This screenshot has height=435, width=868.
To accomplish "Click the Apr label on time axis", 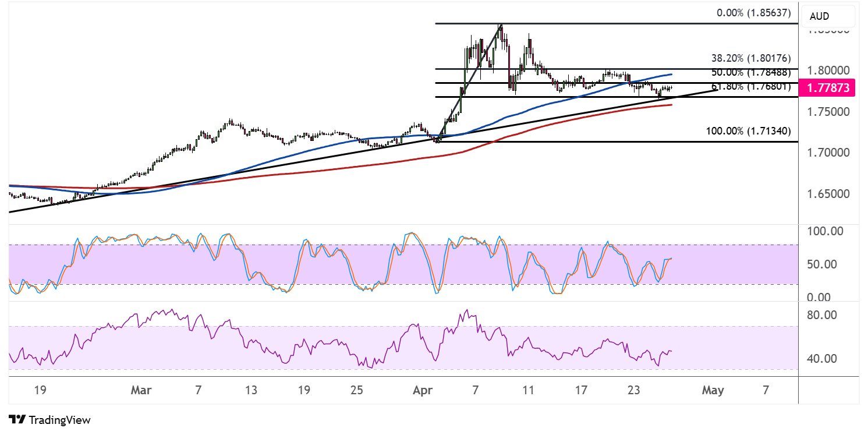I will 423,391.
